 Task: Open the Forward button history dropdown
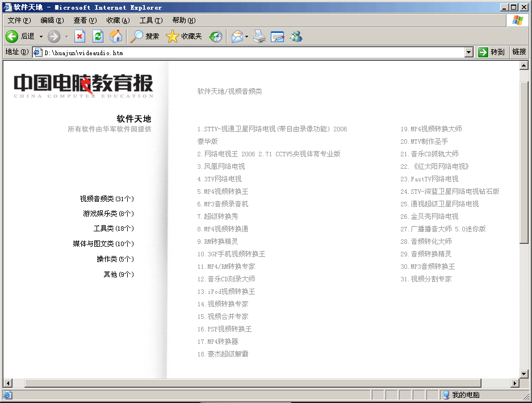(x=66, y=36)
